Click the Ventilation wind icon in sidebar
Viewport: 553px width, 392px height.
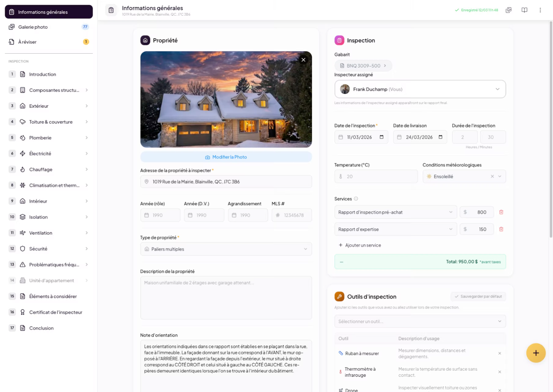point(23,233)
